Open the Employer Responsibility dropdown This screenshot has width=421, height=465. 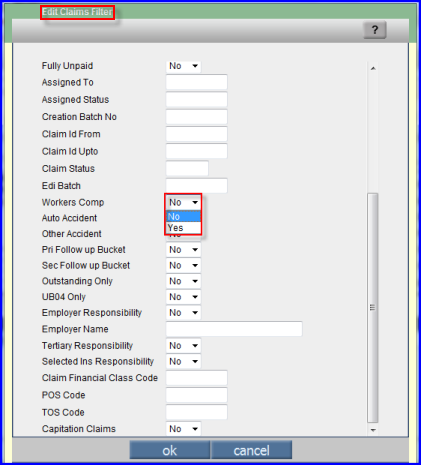(x=183, y=313)
